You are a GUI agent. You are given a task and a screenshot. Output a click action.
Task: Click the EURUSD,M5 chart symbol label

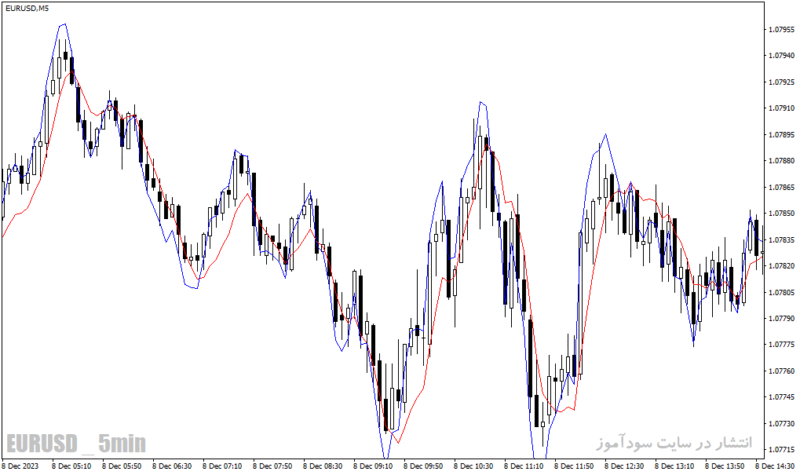tap(27, 8)
